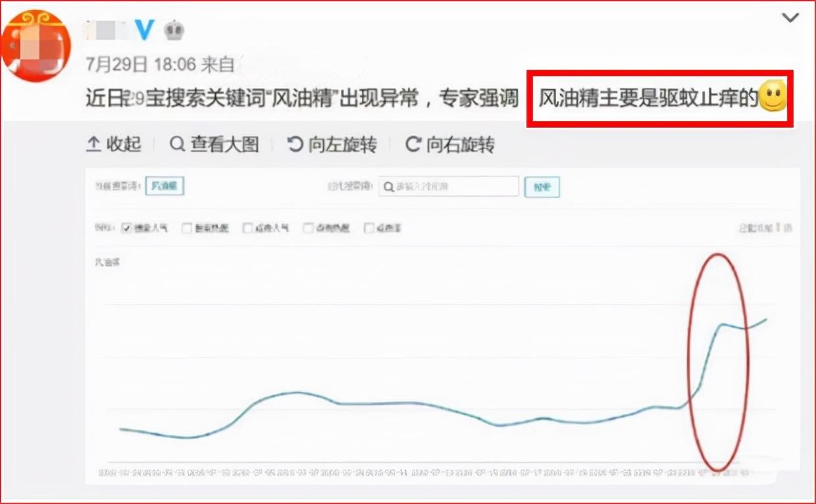The height and width of the screenshot is (504, 816).
Task: Click the magnifying glass in the search box
Action: click(x=390, y=186)
